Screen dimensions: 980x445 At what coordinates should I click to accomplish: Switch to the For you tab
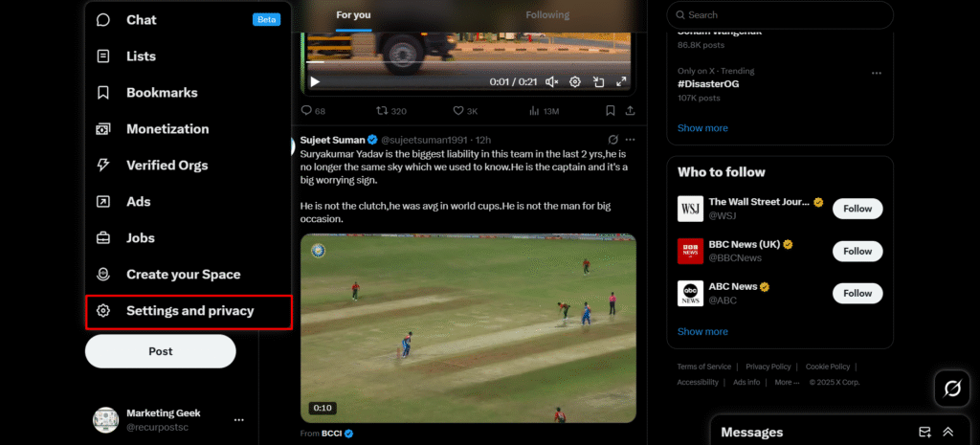coord(353,15)
